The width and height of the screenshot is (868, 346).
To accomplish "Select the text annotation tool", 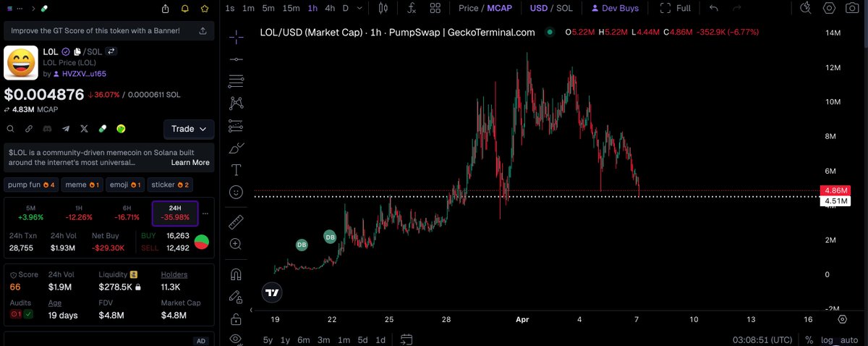I will 236,170.
